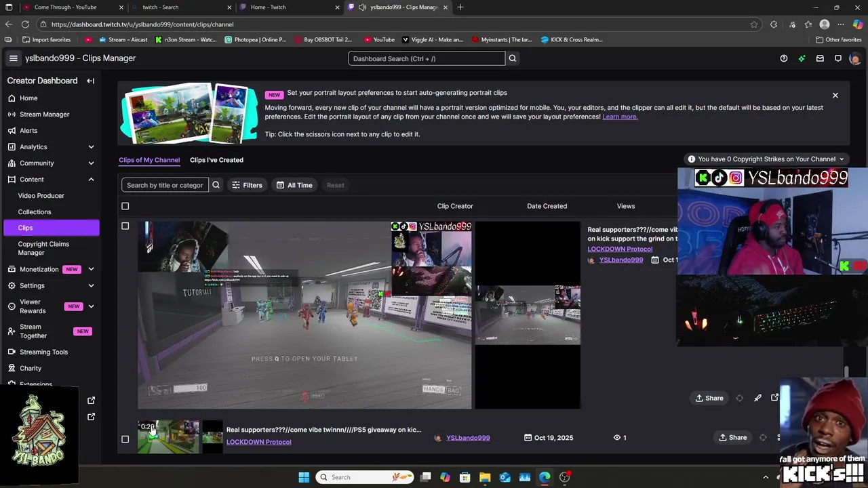Open the dashboard header profile avatar menu
Screen dimensions: 868x488
854,59
